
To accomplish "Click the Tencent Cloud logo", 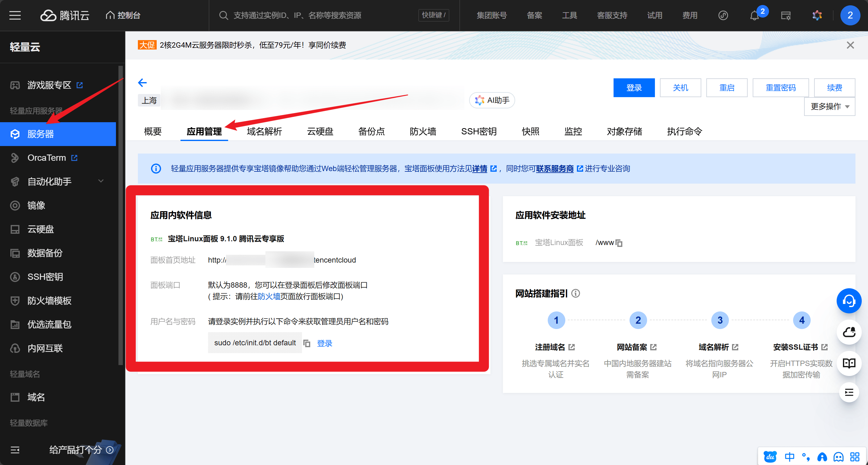I will pyautogui.click(x=64, y=15).
